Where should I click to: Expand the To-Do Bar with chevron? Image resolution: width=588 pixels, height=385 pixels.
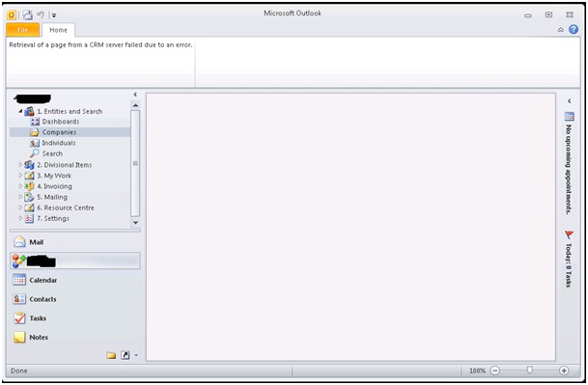tap(570, 101)
